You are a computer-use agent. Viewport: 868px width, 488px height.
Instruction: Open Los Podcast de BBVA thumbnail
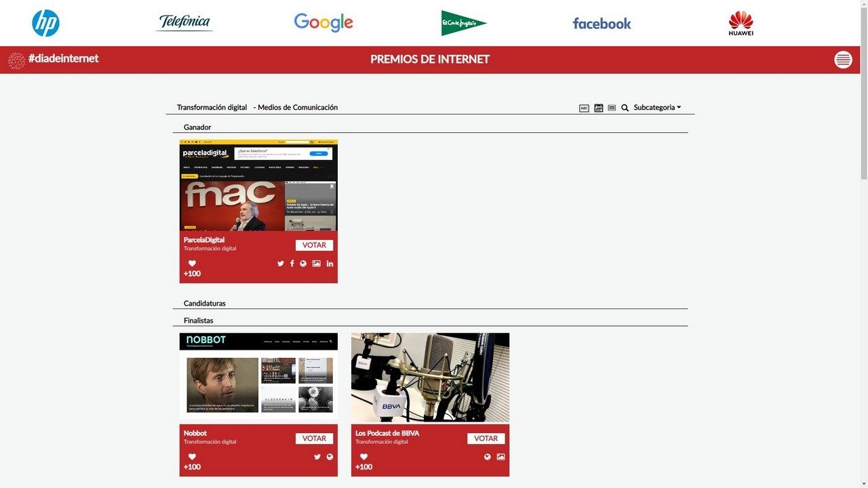pyautogui.click(x=430, y=378)
